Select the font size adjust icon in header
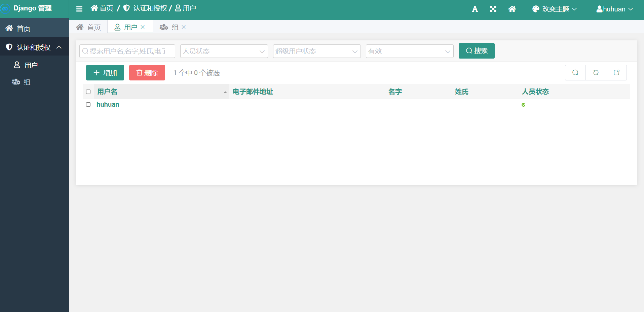This screenshot has width=644, height=312. click(475, 9)
